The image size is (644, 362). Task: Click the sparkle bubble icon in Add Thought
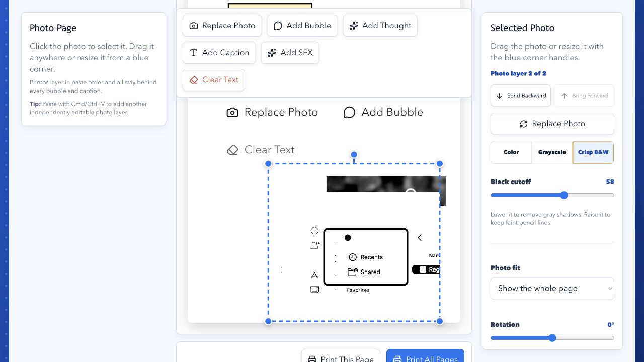(354, 26)
